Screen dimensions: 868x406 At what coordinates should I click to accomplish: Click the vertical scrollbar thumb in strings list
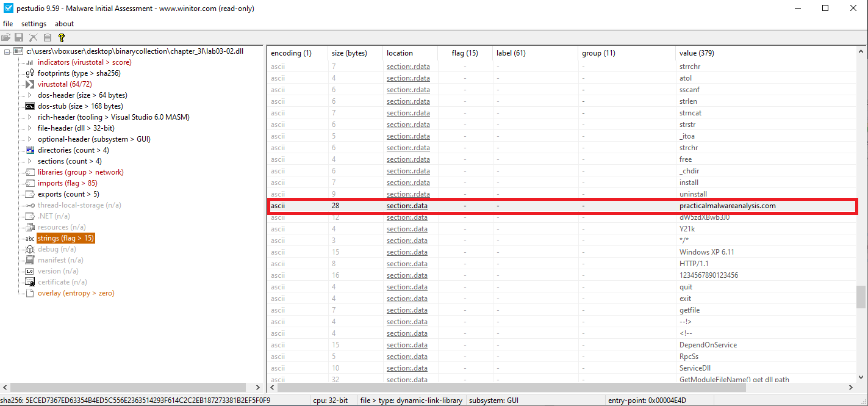(861, 297)
